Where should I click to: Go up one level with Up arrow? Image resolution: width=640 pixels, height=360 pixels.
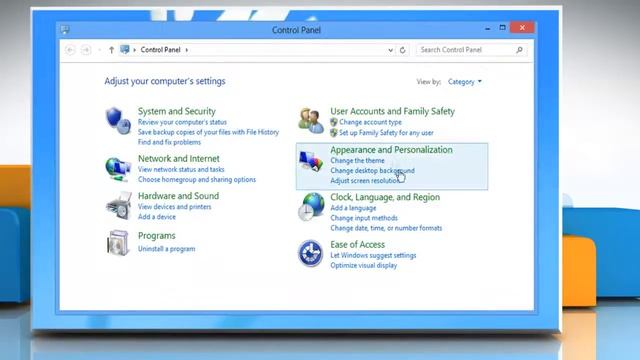click(111, 50)
